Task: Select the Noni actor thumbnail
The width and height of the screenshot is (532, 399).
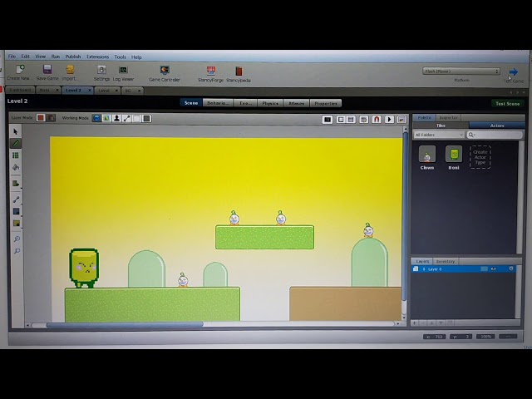Action: point(454,155)
